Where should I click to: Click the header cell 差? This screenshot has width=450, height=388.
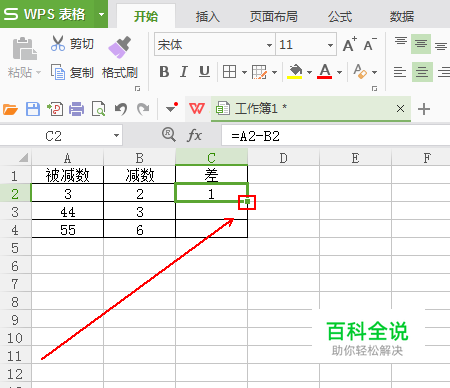pos(211,175)
